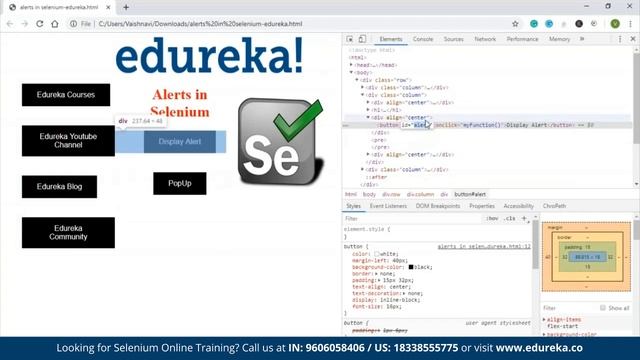Select the Styles sub-tab
The image size is (640, 360).
pyautogui.click(x=353, y=206)
